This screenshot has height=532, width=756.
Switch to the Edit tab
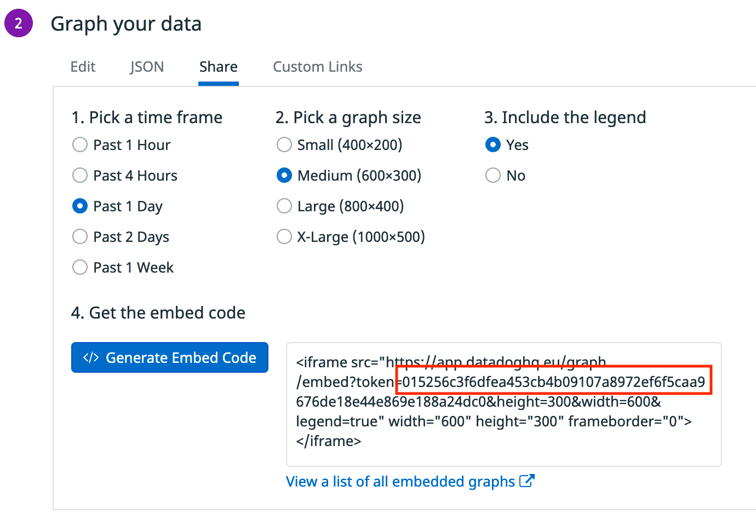click(83, 67)
